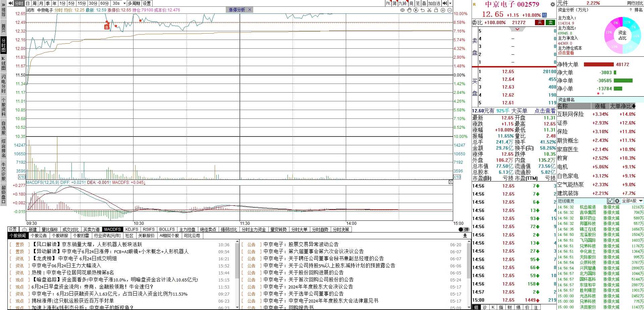Screen dimensions: 644x310
Task: Select the RSIFS indicator tab
Action: coord(149,229)
